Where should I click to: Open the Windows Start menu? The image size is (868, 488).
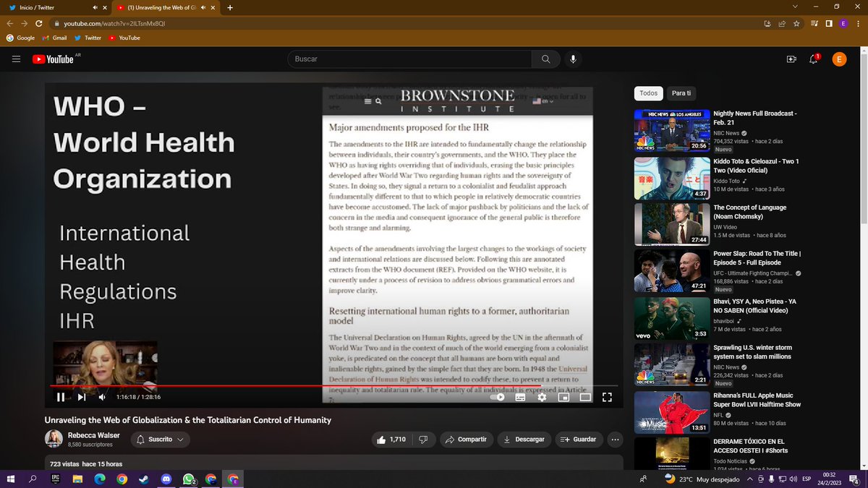tap(11, 479)
